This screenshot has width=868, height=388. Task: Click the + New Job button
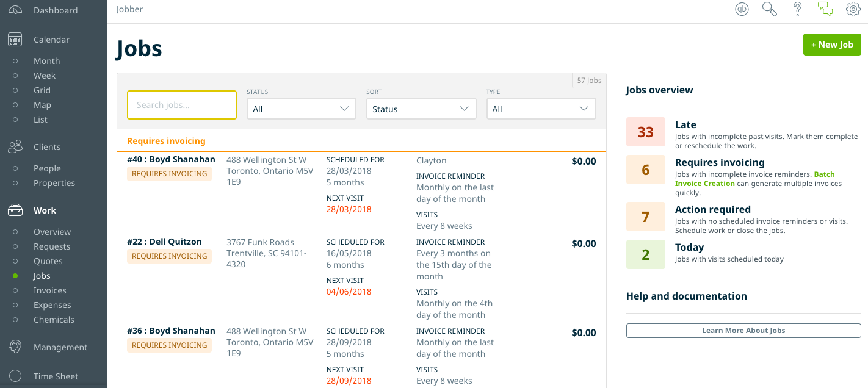831,45
